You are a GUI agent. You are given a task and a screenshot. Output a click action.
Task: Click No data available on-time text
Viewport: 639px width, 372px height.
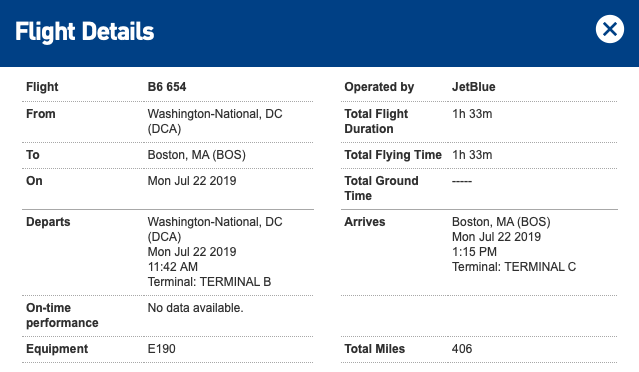pyautogui.click(x=195, y=308)
